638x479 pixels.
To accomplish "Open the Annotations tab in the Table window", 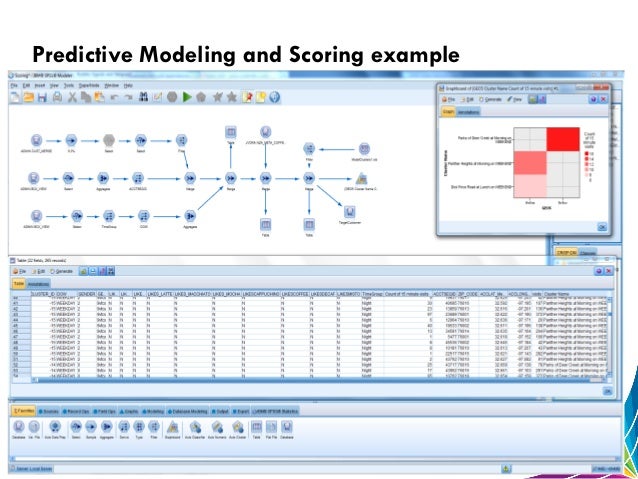I will coord(38,284).
